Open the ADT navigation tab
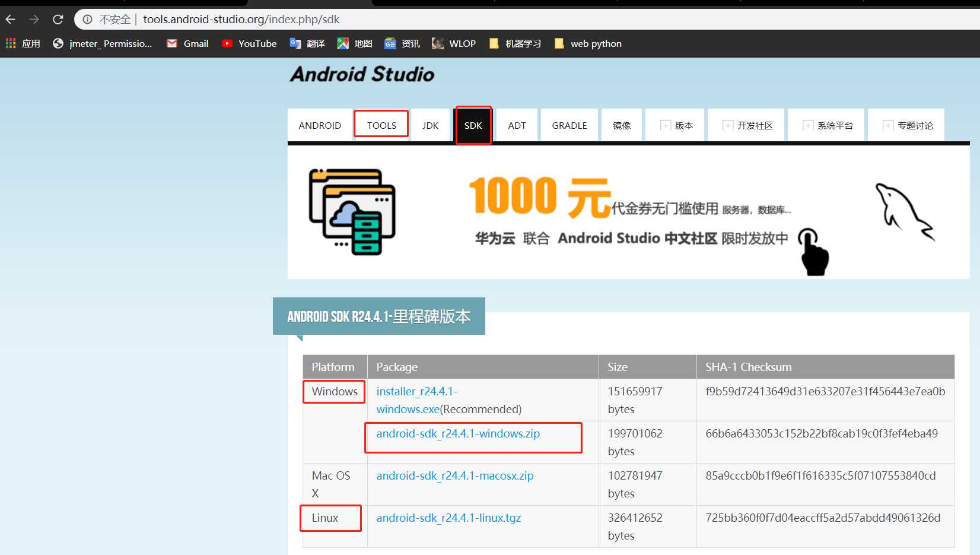 [x=517, y=125]
